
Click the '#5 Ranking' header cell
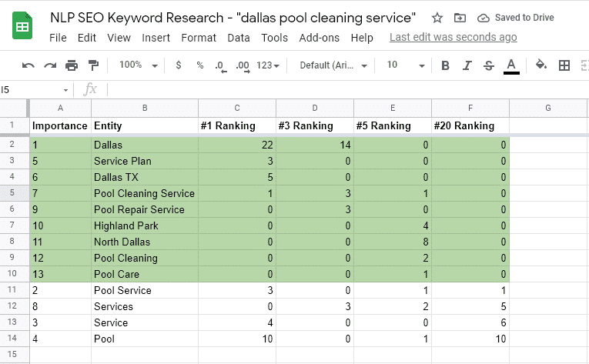(x=393, y=126)
